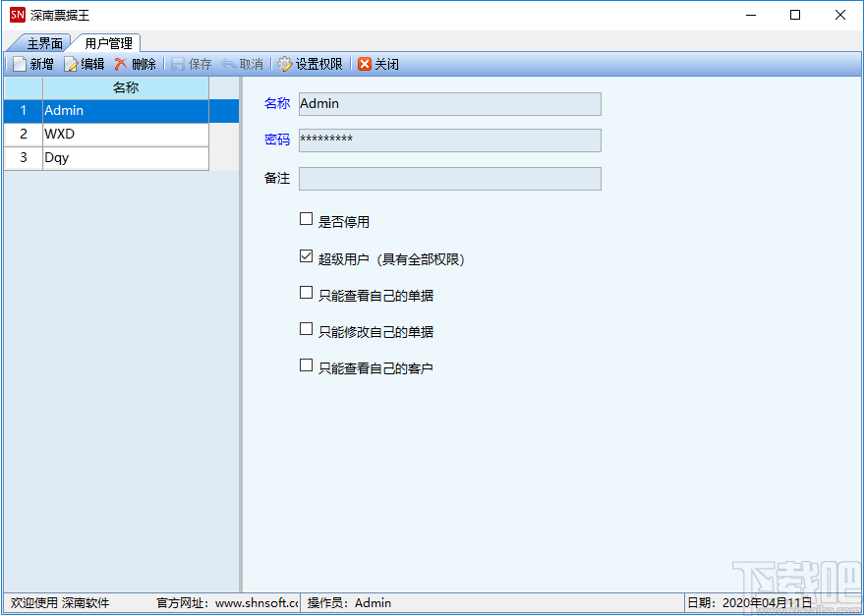Click the 名称 input field containing Admin
This screenshot has height=616, width=865.
[449, 104]
